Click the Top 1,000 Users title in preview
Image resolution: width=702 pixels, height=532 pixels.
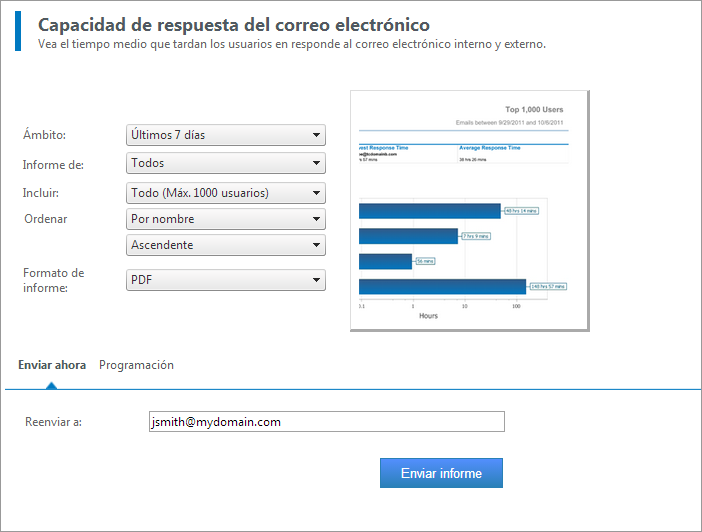point(534,110)
